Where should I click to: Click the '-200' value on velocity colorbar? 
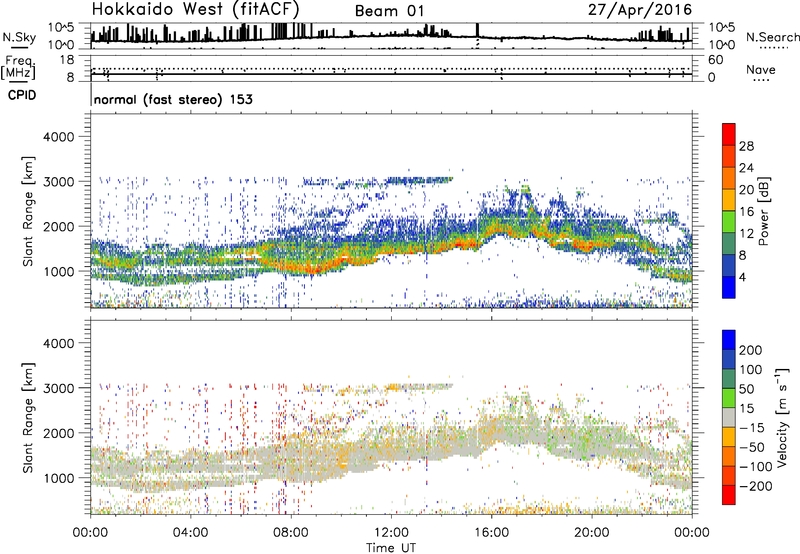[x=755, y=486]
